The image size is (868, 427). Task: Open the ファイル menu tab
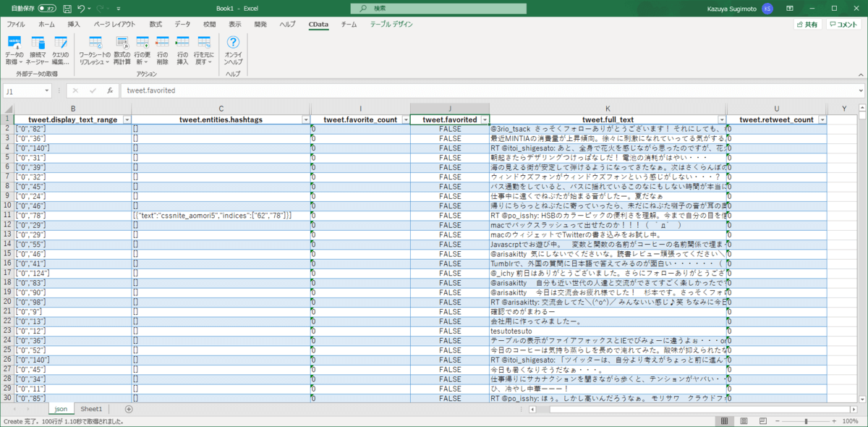(16, 24)
